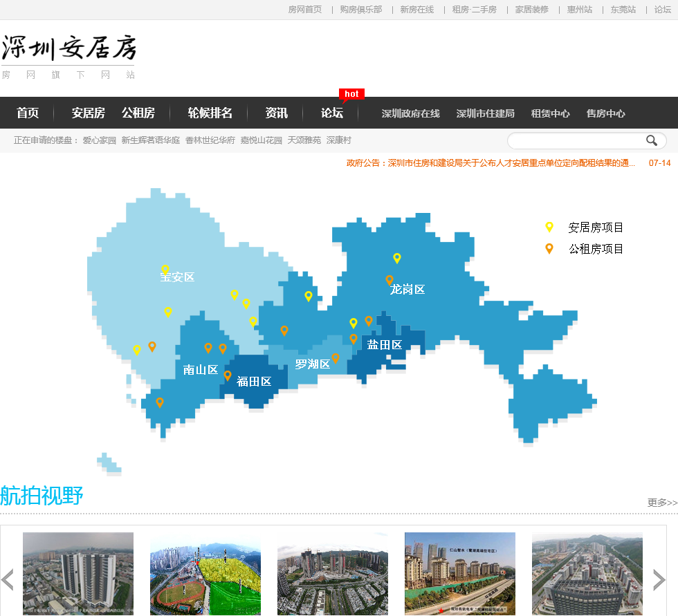Visit 深圳政府在线 link
The height and width of the screenshot is (616, 678).
[x=411, y=113]
